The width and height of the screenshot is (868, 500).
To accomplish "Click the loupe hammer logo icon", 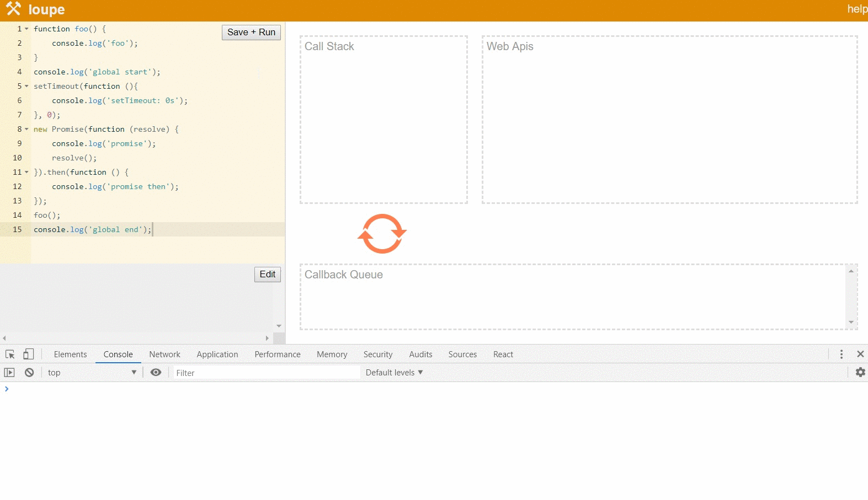I will (x=13, y=9).
